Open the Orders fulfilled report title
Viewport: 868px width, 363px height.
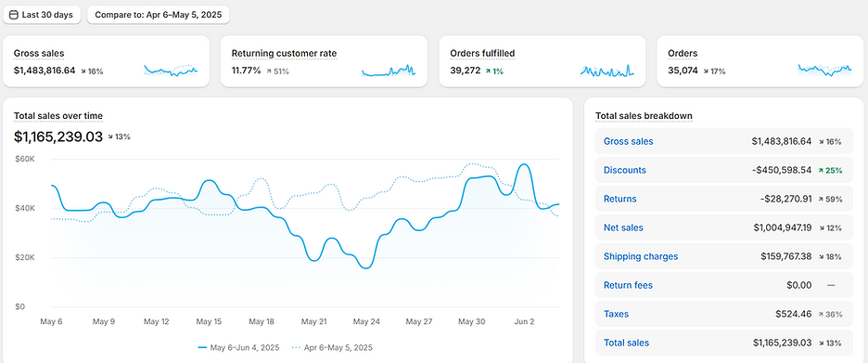click(x=482, y=54)
